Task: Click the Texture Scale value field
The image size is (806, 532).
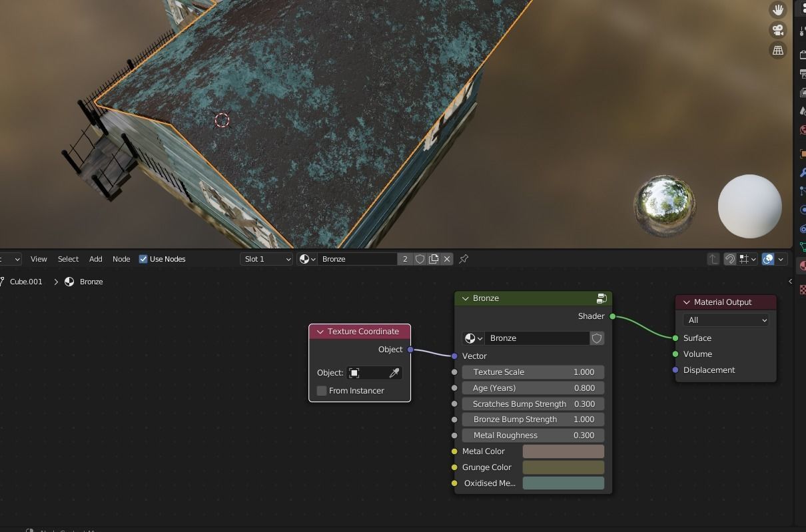Action: click(533, 372)
